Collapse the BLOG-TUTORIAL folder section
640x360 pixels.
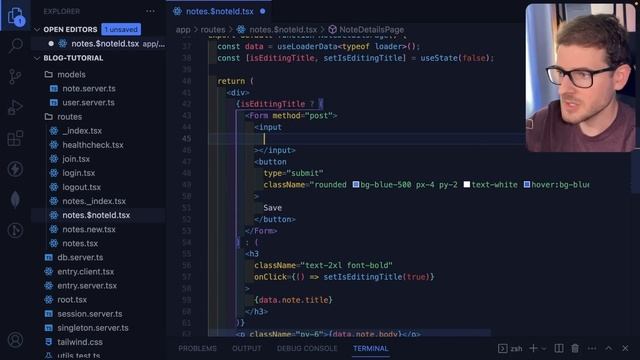[x=37, y=58]
